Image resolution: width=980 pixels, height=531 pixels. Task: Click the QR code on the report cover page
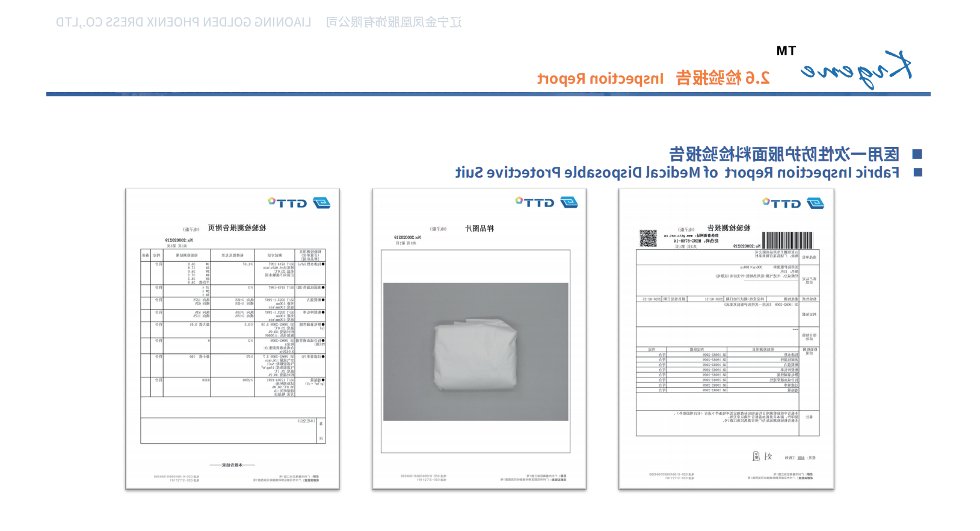pos(648,238)
